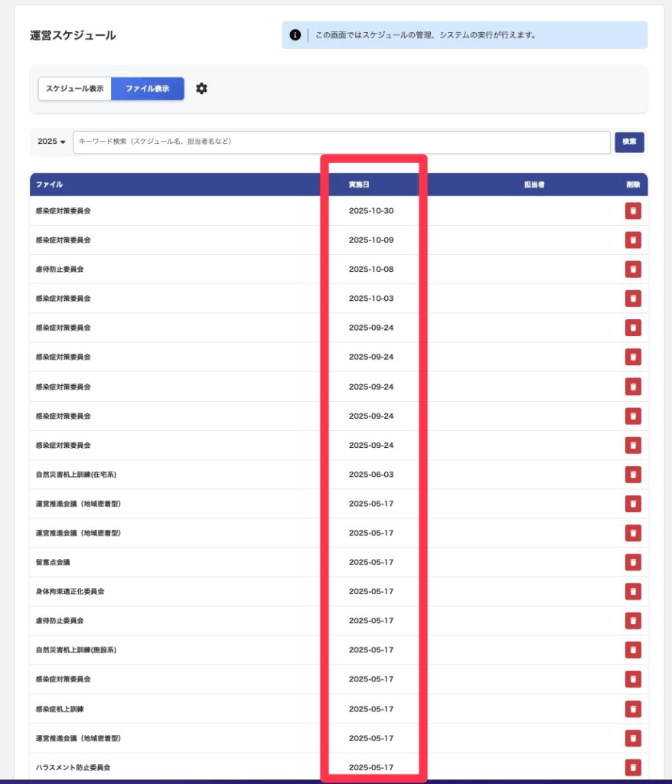Screen dimensions: 672x784
Task: Select the ファイル表示 tab
Action: click(148, 89)
